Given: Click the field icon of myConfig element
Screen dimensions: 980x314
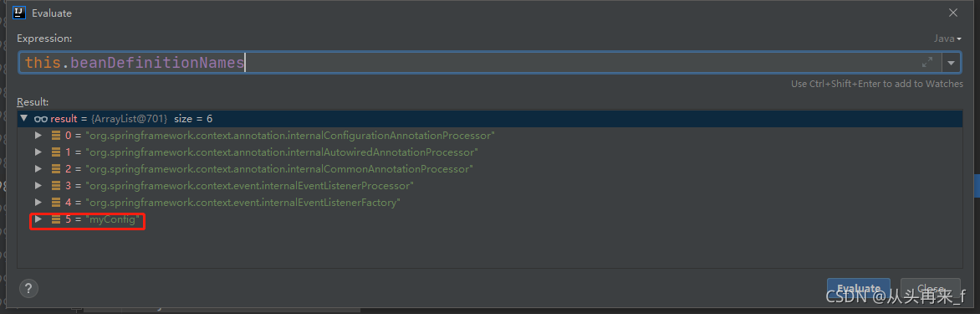Looking at the screenshot, I should (x=56, y=219).
